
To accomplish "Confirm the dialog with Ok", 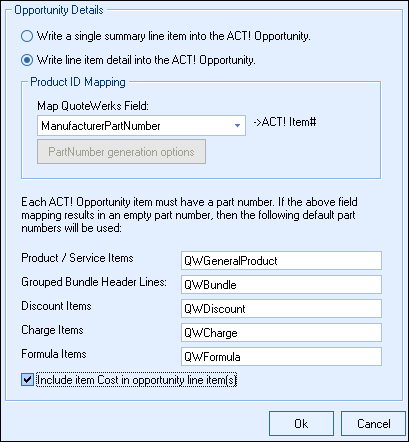I will point(301,424).
